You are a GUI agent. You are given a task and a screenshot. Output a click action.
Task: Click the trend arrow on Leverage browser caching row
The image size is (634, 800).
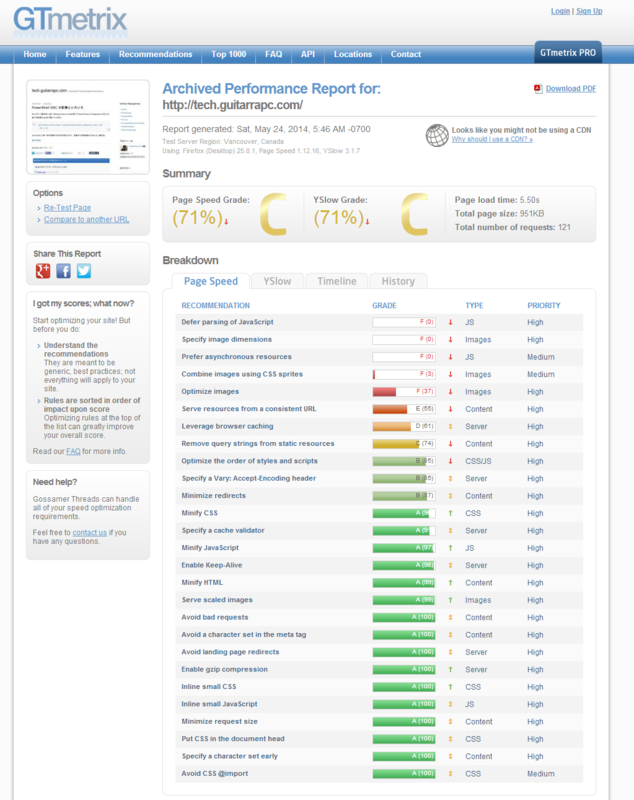(x=450, y=427)
